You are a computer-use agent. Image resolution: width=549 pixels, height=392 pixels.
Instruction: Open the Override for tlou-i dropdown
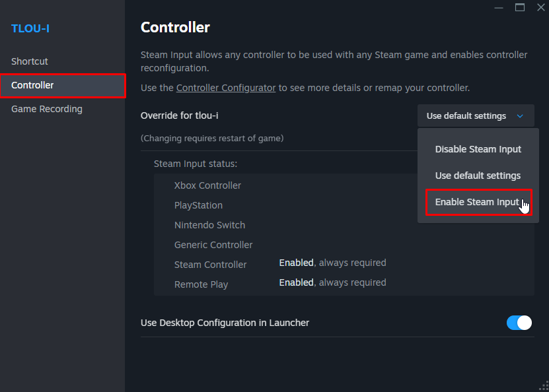tap(475, 115)
